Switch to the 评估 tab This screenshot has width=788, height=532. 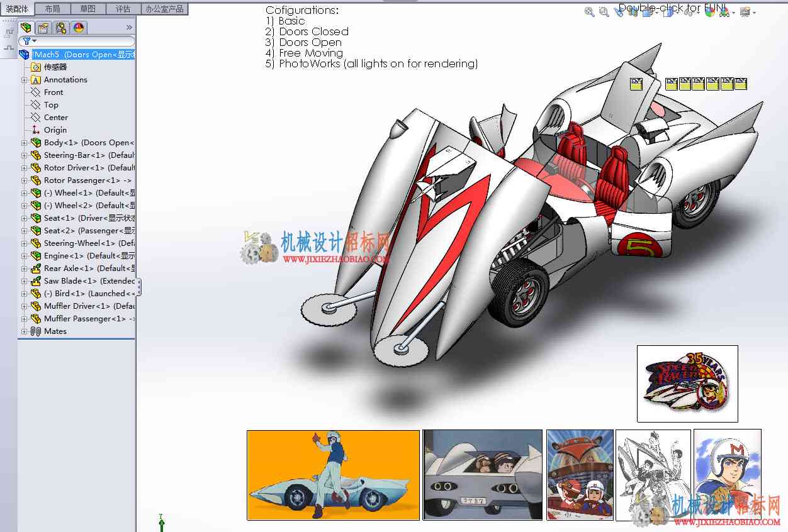(123, 9)
